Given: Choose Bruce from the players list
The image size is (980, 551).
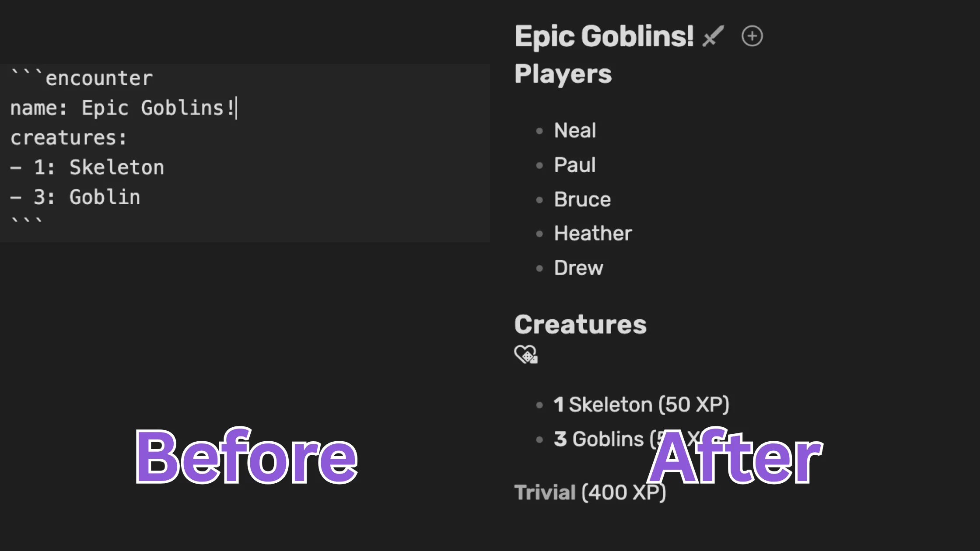Looking at the screenshot, I should pyautogui.click(x=582, y=199).
